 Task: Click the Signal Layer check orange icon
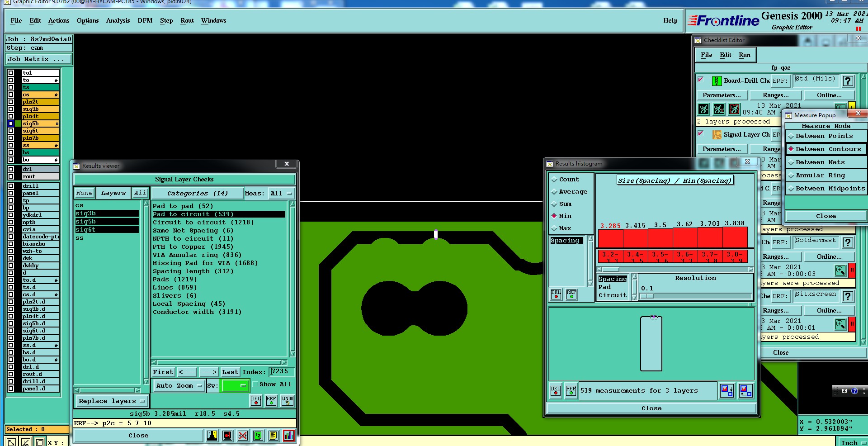tap(717, 135)
